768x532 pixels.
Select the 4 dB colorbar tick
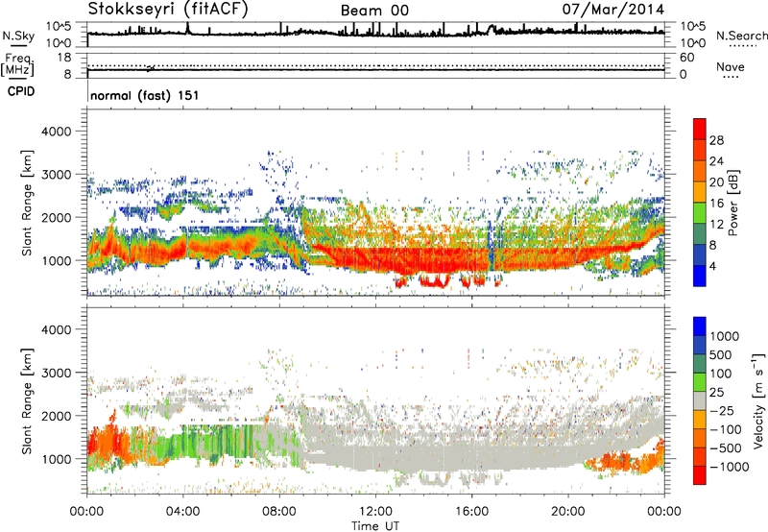point(713,267)
